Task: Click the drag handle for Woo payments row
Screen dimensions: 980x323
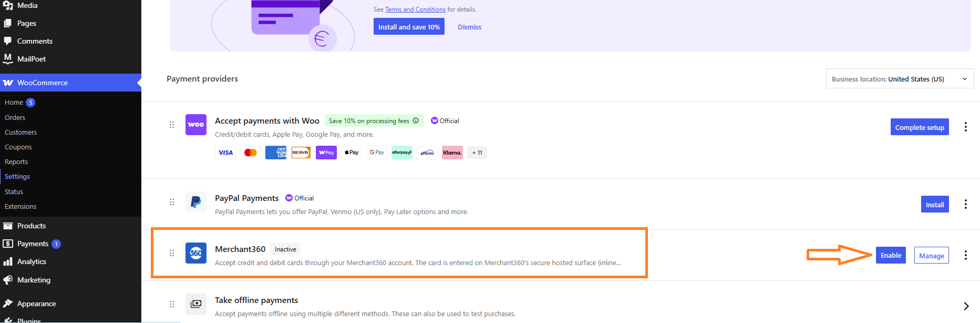Action: [x=172, y=125]
